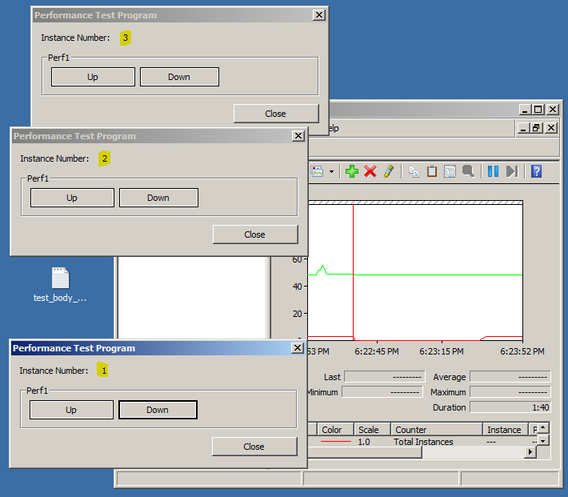Click the 20 value on graph axis
The image size is (568, 497).
coord(297,314)
